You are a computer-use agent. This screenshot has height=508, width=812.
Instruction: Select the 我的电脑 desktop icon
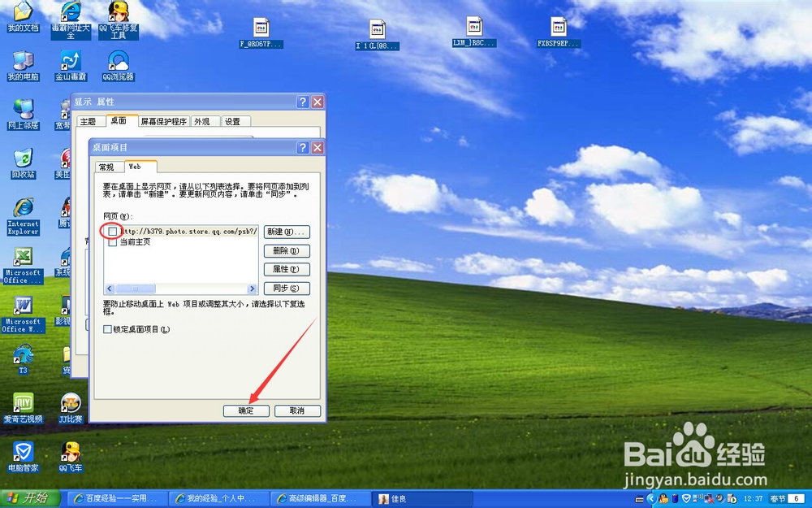[x=23, y=66]
